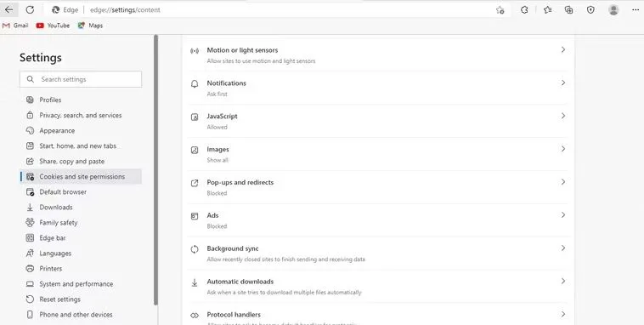Open the profile avatar icon
This screenshot has width=644, height=325.
click(x=613, y=10)
